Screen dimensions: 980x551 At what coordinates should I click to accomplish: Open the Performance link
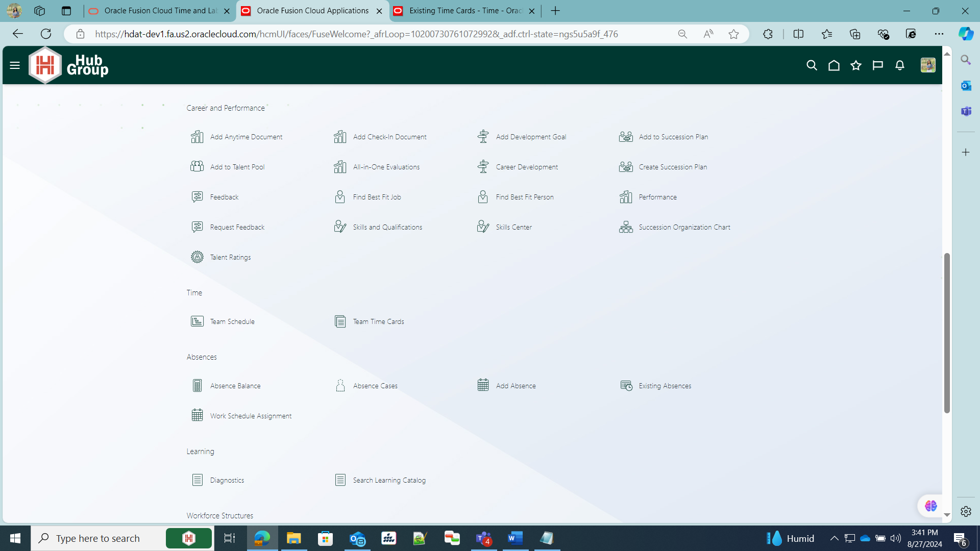pos(657,197)
